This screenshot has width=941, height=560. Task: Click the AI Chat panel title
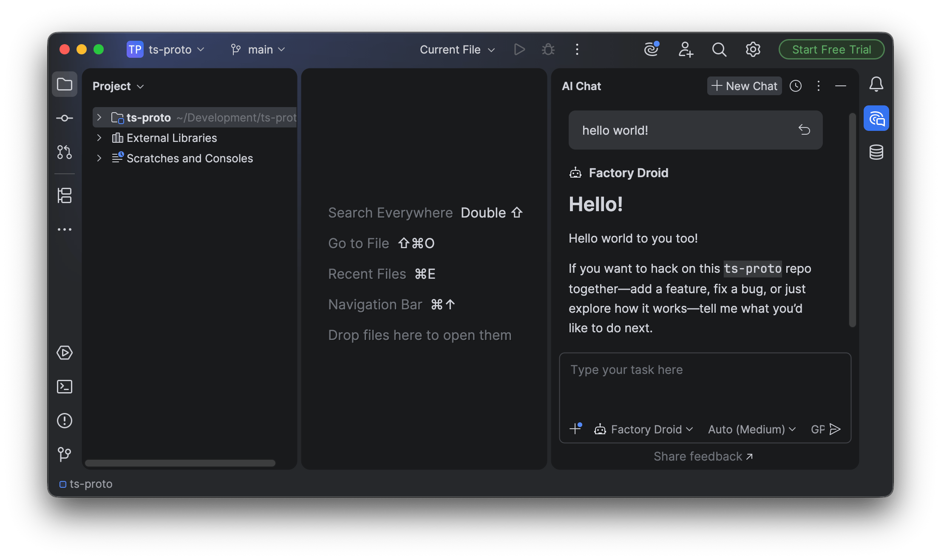(581, 86)
